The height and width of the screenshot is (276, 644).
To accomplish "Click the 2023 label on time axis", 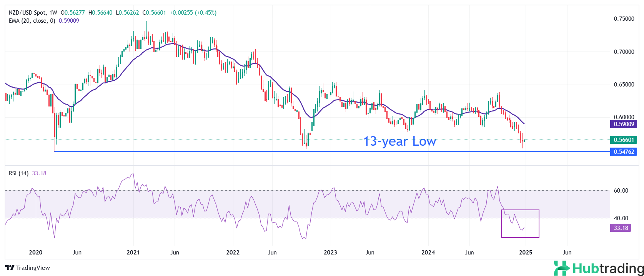I will pos(330,253).
